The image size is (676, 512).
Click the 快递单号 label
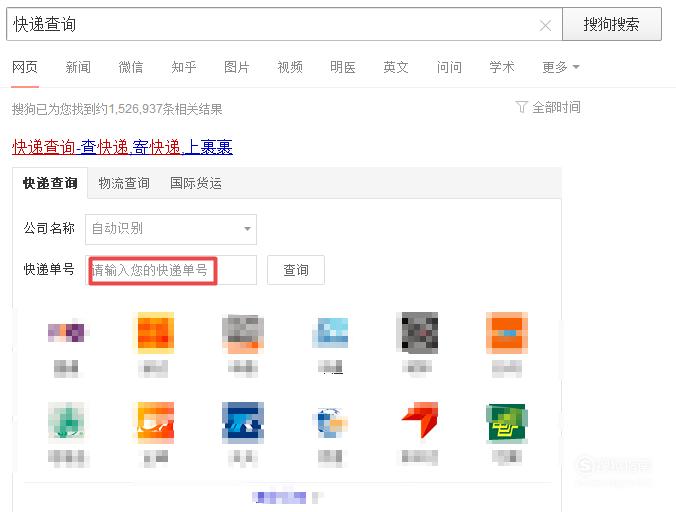(49, 269)
